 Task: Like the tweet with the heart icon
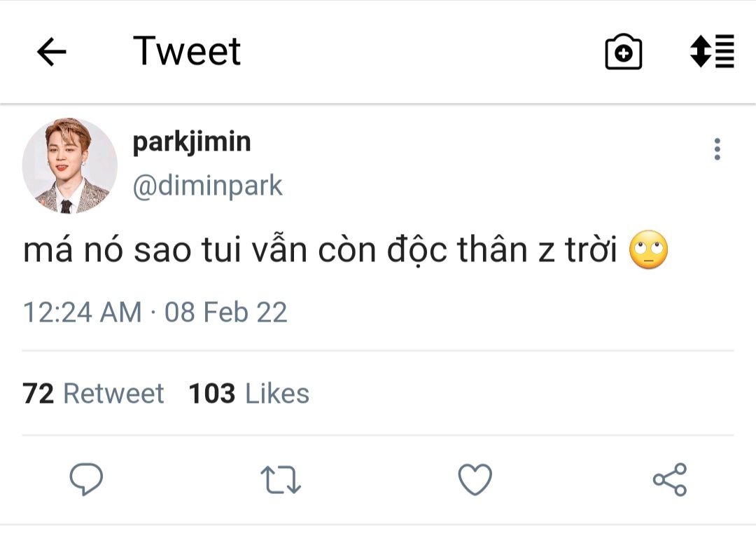point(475,480)
